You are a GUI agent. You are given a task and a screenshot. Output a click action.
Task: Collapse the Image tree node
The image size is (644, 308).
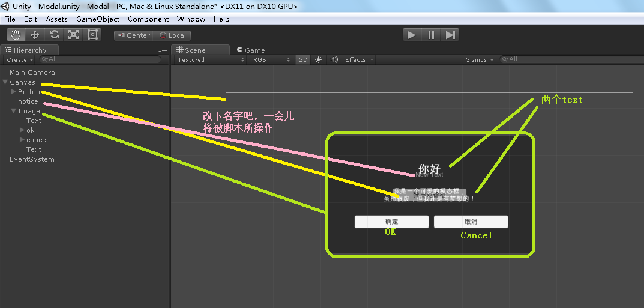tap(14, 111)
